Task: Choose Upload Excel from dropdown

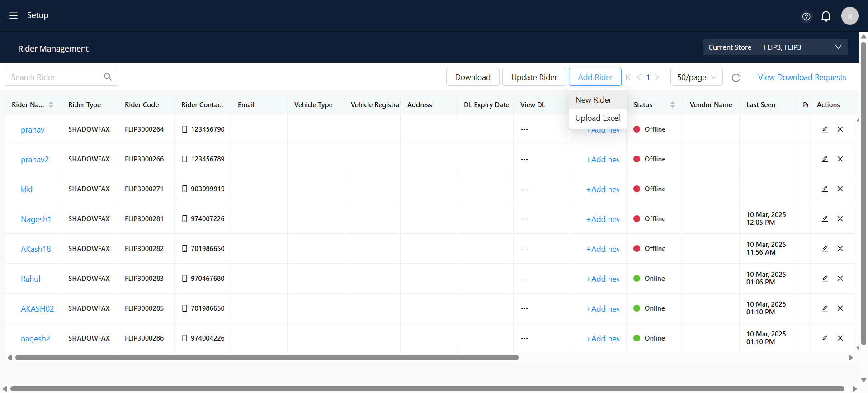Action: click(x=598, y=118)
